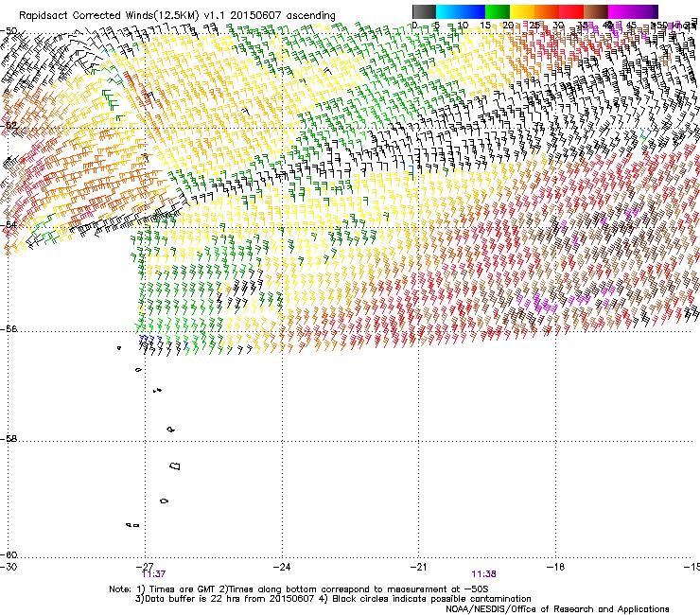Viewport: 700px width, 615px height.
Task: Click the NOAA/NESDIS Office of Research credit
Action: tap(557, 609)
